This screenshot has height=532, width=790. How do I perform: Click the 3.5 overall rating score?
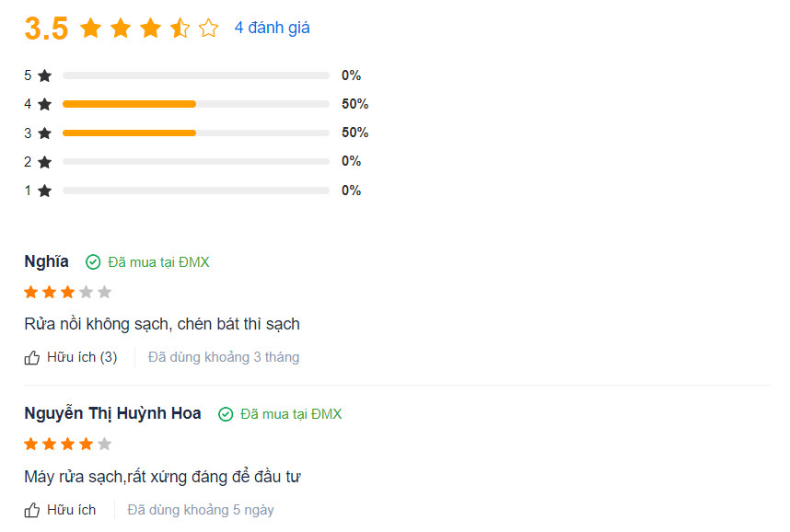(46, 29)
